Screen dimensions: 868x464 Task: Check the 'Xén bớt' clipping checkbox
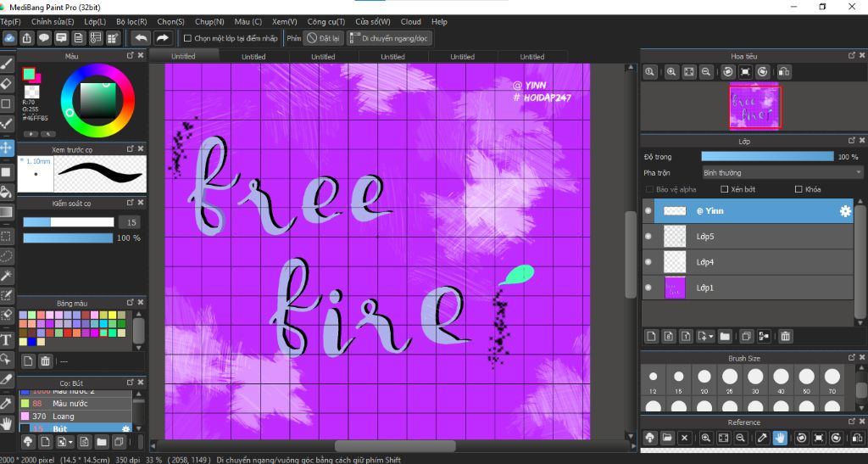coord(724,189)
